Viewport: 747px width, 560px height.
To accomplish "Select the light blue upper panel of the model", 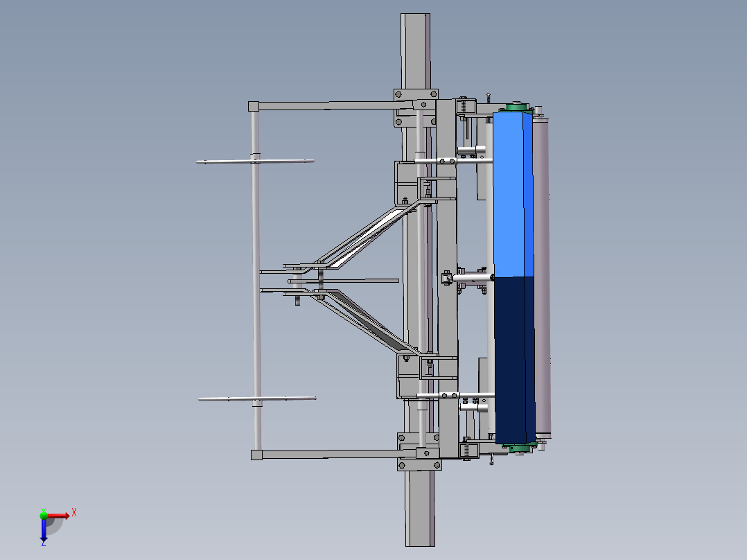I will pyautogui.click(x=513, y=195).
